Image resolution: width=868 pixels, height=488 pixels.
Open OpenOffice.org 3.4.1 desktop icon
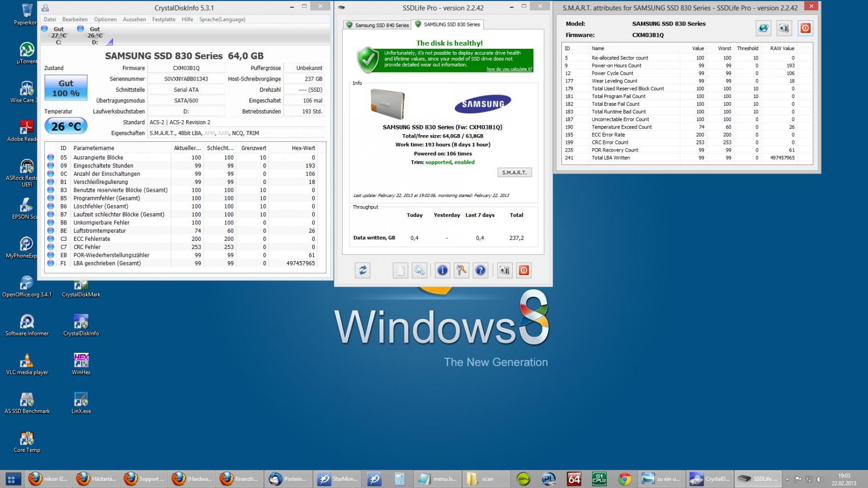click(x=27, y=287)
